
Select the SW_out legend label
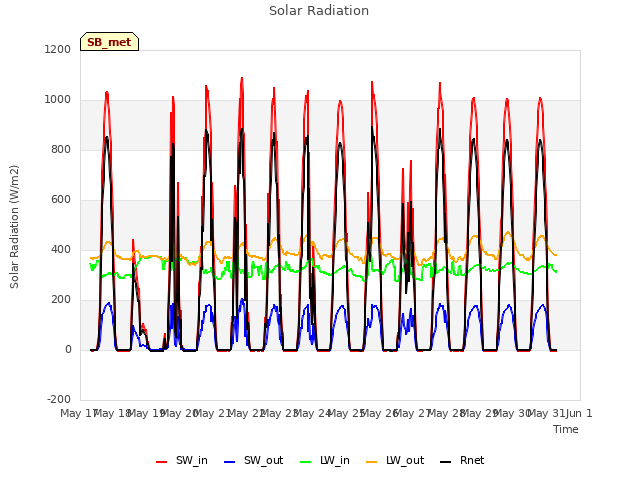point(263,460)
